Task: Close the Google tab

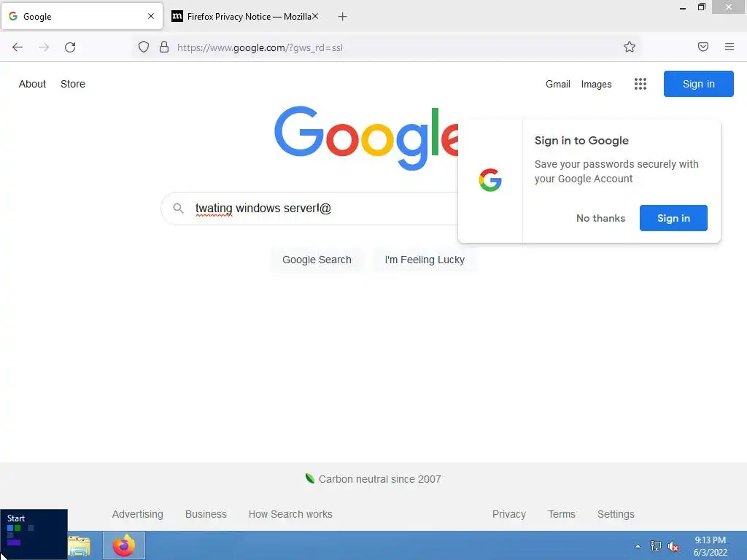Action: [x=151, y=16]
